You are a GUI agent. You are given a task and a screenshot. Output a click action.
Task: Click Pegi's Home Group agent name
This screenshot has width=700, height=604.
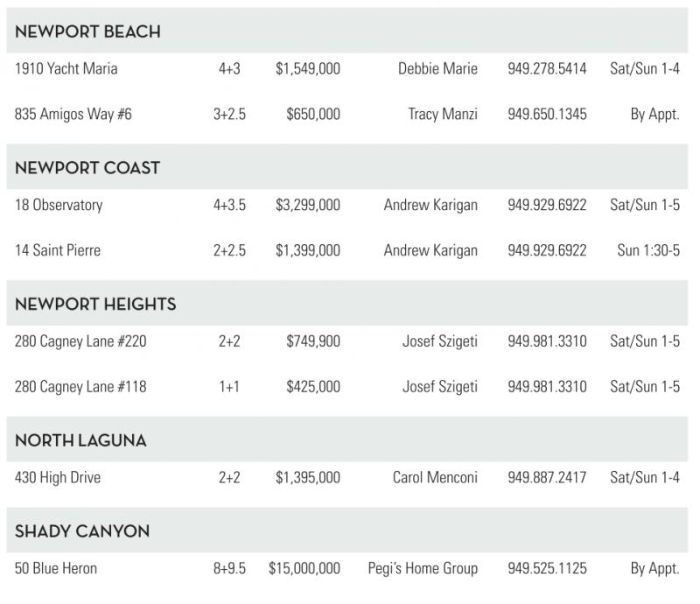coord(423,569)
